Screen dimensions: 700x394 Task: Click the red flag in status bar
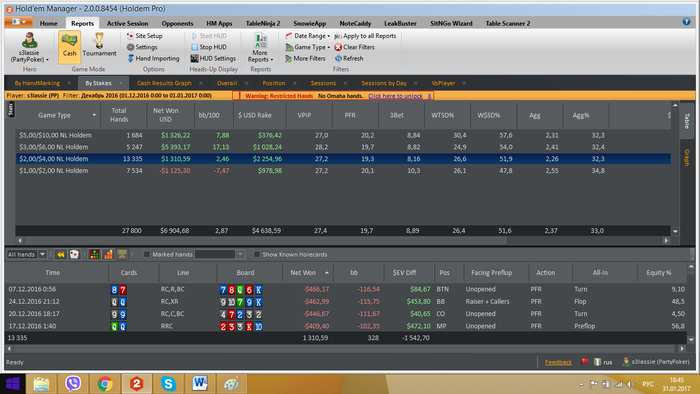(584, 362)
